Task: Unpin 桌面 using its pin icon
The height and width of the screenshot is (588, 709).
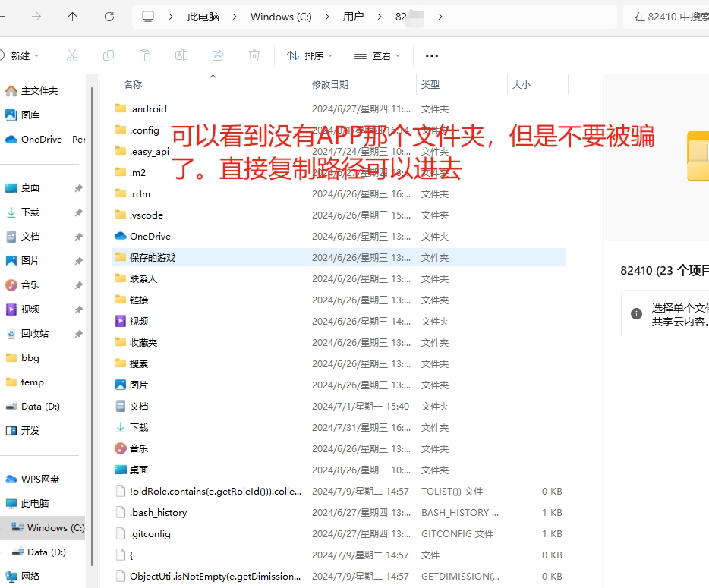Action: click(x=78, y=188)
